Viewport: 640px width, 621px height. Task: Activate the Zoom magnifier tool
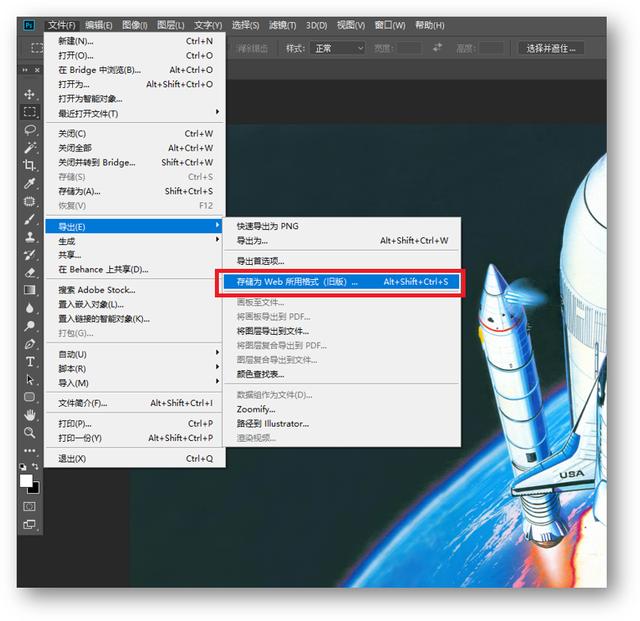pyautogui.click(x=30, y=433)
